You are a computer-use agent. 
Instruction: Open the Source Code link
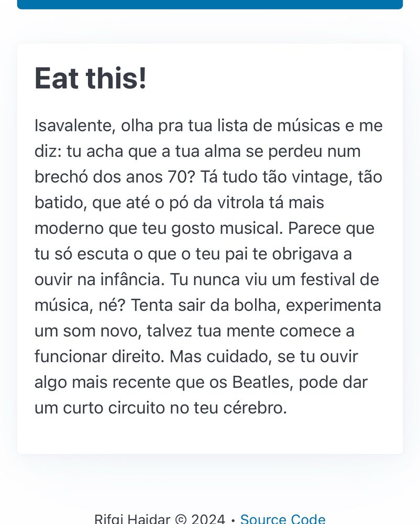click(283, 519)
